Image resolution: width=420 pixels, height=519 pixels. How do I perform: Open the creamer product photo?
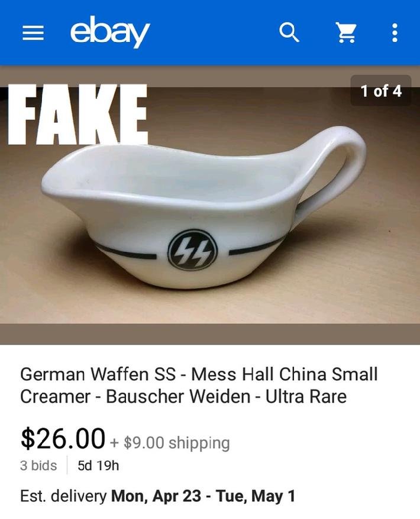[x=210, y=205]
